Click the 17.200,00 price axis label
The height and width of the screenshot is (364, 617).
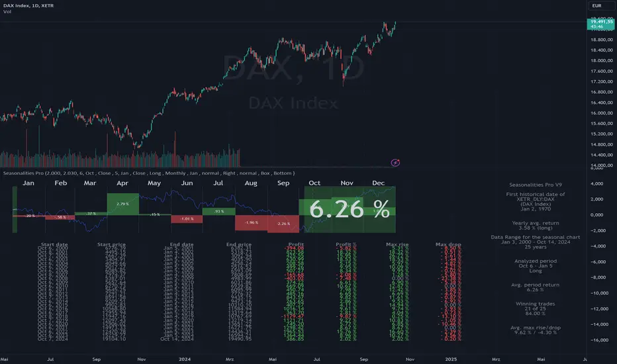[x=601, y=81]
